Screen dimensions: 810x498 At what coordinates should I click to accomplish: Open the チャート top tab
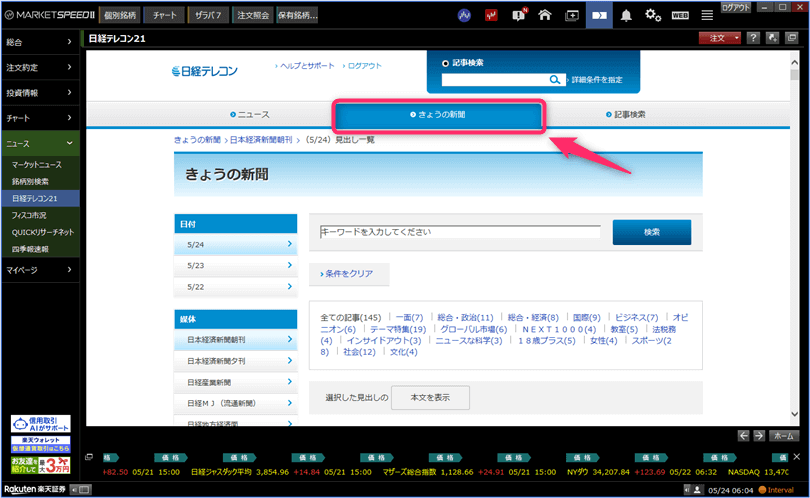[165, 15]
